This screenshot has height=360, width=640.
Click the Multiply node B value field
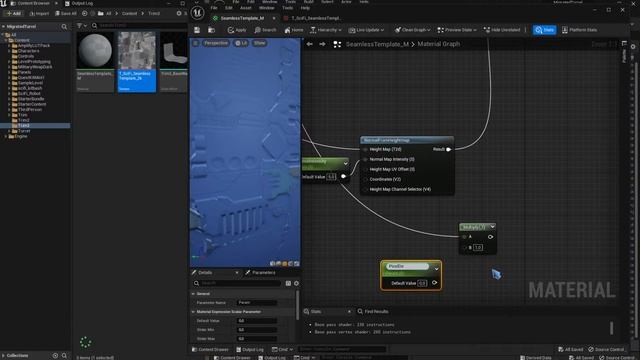coord(478,247)
